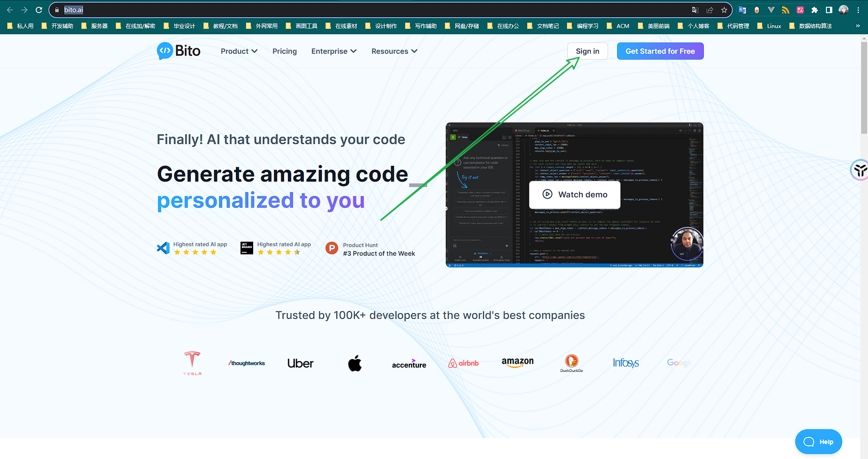This screenshot has width=868, height=459.
Task: Open the 数据结构算法 bookmarks folder
Action: [x=811, y=26]
